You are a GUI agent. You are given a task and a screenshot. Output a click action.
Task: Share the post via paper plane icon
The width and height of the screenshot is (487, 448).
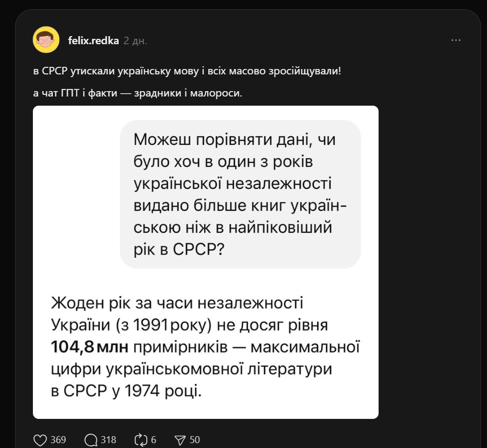(180, 440)
